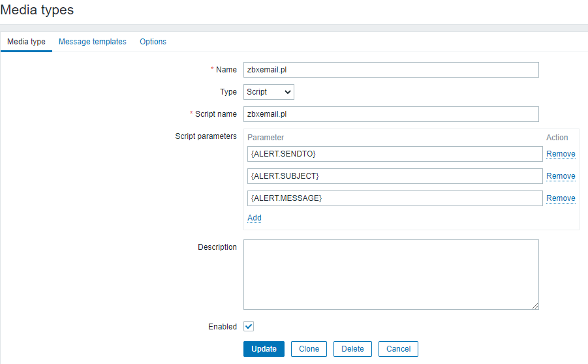Expand the Type dropdown showing Script
Viewport: 588px width, 364px height.
click(269, 92)
